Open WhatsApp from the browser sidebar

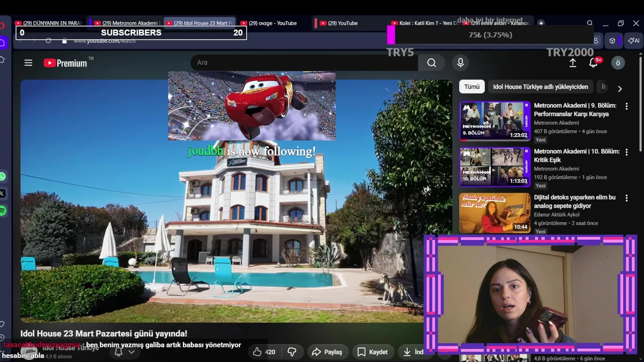pyautogui.click(x=3, y=176)
